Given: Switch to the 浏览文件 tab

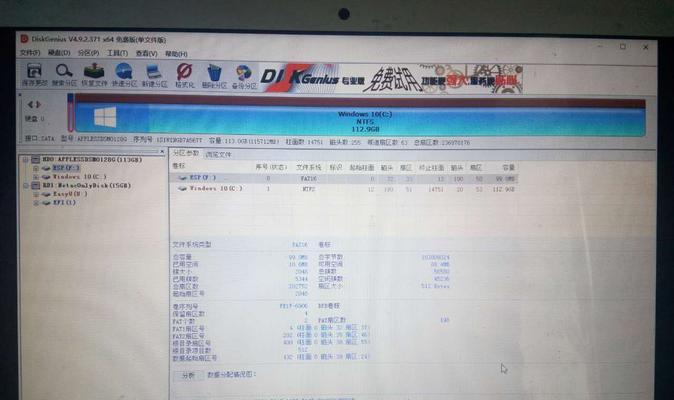Looking at the screenshot, I should pyautogui.click(x=218, y=154).
